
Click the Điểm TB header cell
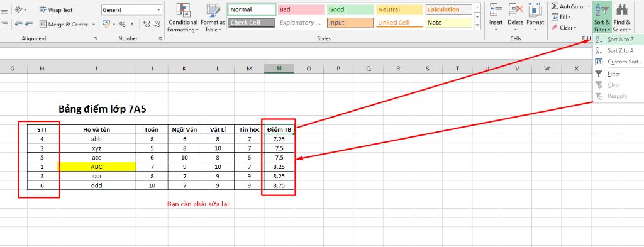coord(279,129)
